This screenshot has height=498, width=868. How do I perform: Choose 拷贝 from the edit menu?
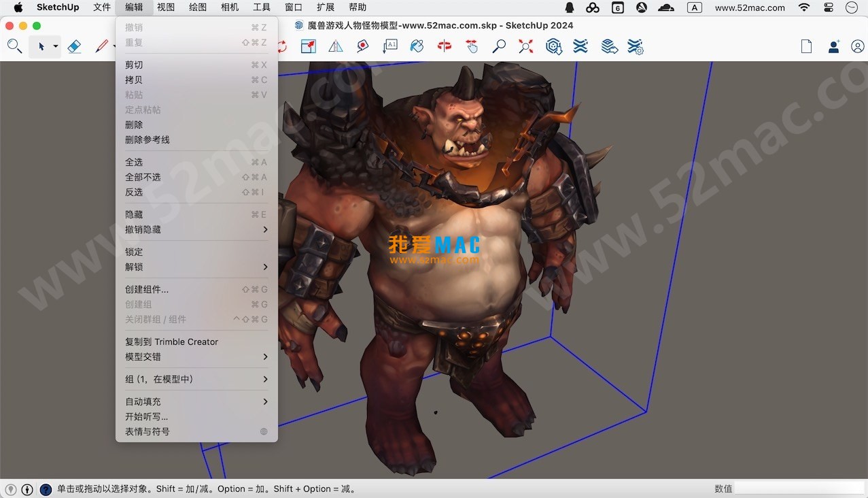pos(196,80)
